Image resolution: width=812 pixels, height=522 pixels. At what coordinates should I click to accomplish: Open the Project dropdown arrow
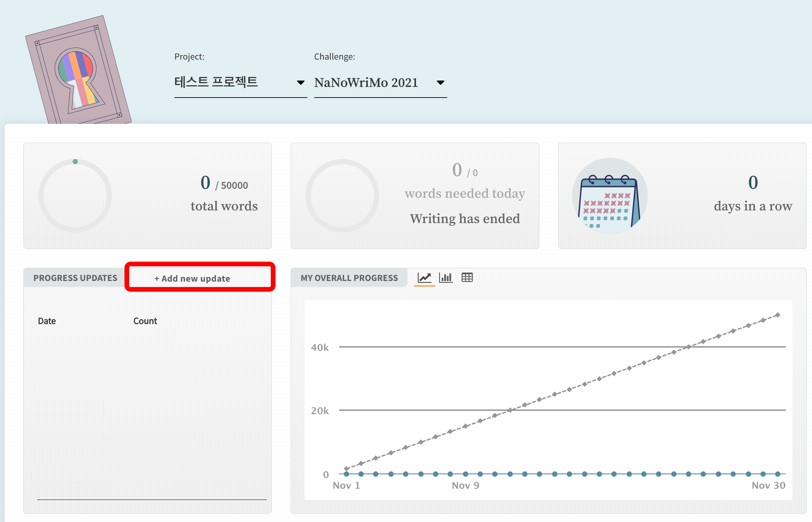tap(300, 83)
